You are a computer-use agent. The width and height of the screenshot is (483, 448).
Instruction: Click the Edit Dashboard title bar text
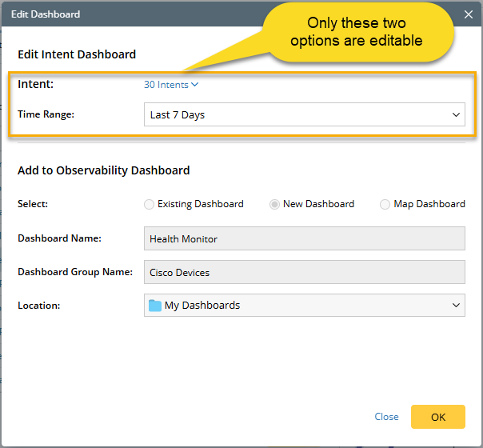(x=46, y=14)
